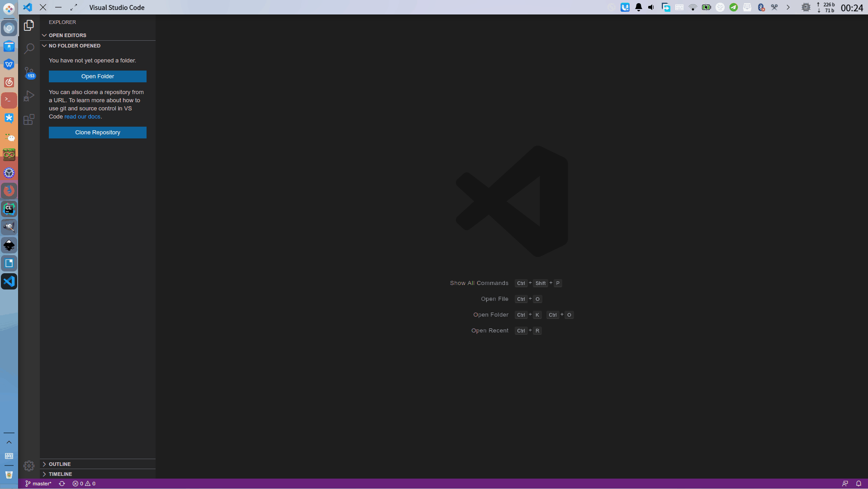Open the scissors clipboard tray icon
This screenshot has width=868, height=489.
click(x=774, y=7)
